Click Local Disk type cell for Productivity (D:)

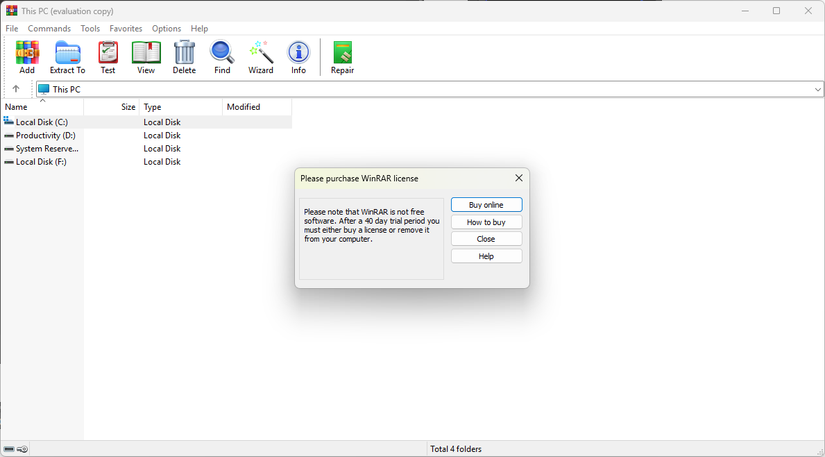tap(162, 135)
